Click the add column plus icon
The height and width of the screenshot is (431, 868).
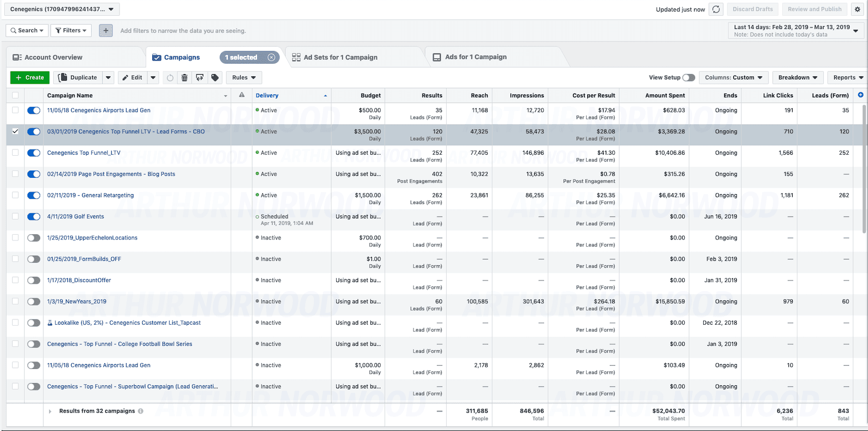[x=861, y=95]
